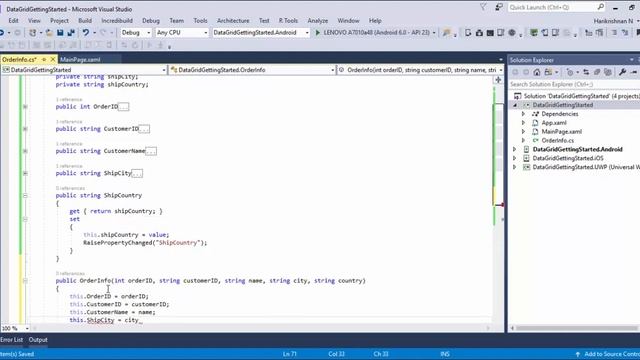Click the pin icon on OrderInfo.cs tab
Image resolution: width=640 pixels, height=360 pixels.
pyautogui.click(x=44, y=60)
